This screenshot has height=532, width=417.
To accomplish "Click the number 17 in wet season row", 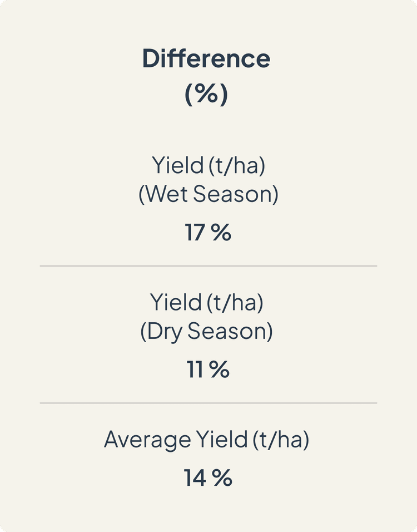I will click(x=195, y=233).
